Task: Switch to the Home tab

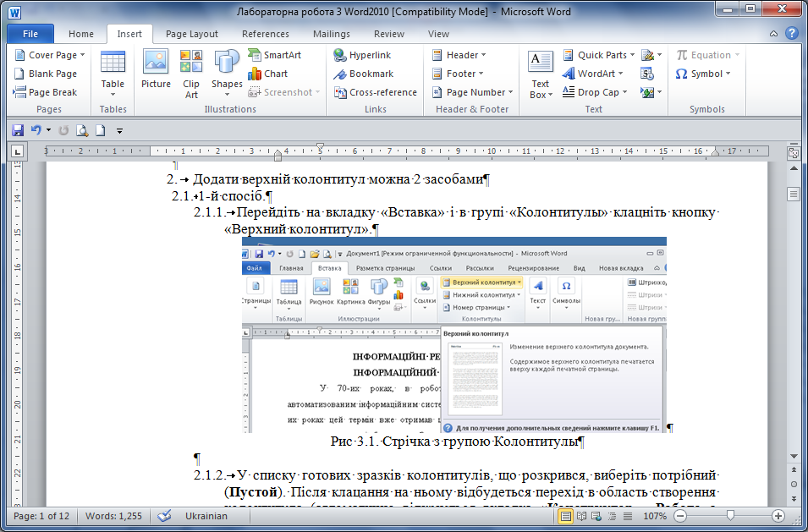Action: pos(81,34)
